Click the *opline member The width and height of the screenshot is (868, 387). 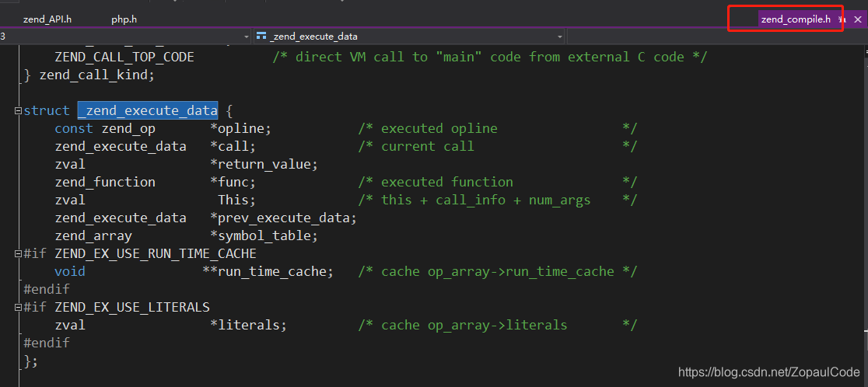pos(241,128)
